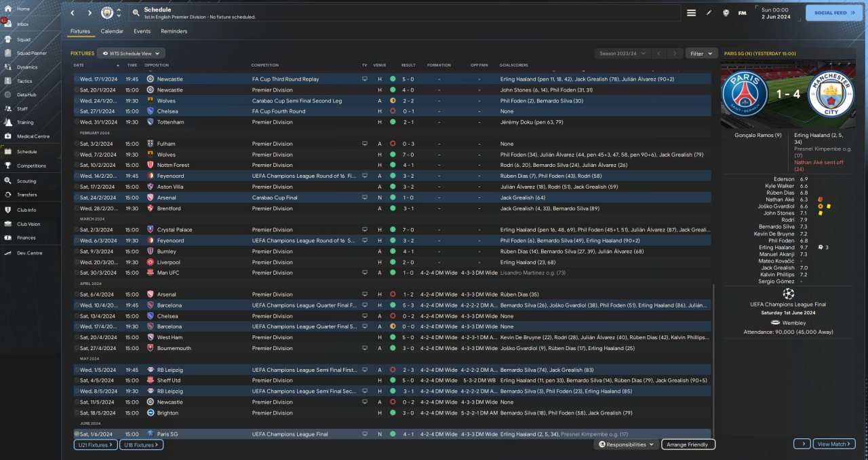This screenshot has width=868, height=460.
Task: Tick the row selector for Man UFC fixture
Action: click(77, 273)
